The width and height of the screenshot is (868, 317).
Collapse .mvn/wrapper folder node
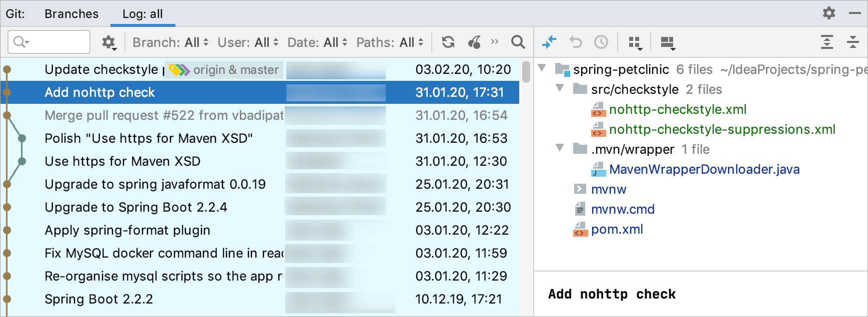coord(560,148)
